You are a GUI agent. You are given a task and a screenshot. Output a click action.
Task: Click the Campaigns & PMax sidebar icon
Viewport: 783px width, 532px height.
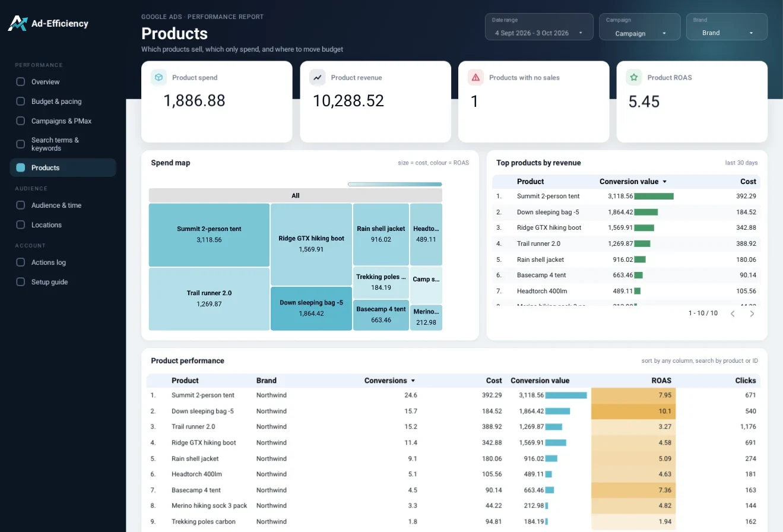pyautogui.click(x=21, y=121)
